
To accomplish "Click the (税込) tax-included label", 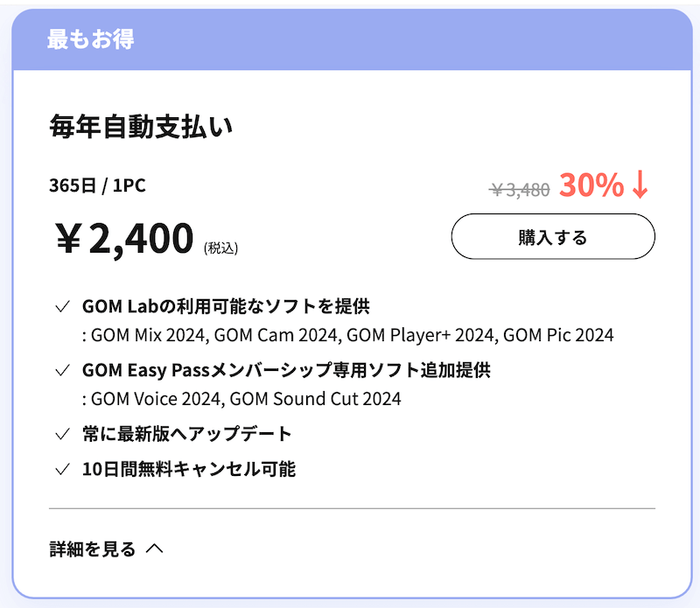I will 221,248.
